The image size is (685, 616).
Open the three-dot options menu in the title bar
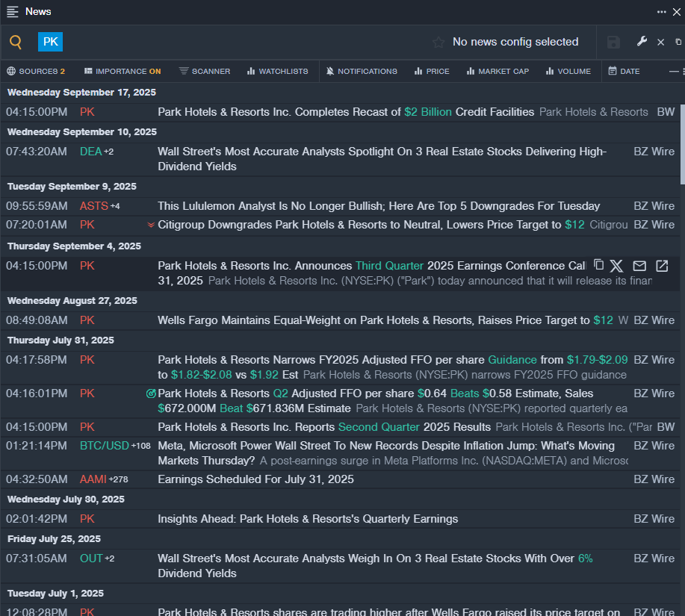point(661,12)
